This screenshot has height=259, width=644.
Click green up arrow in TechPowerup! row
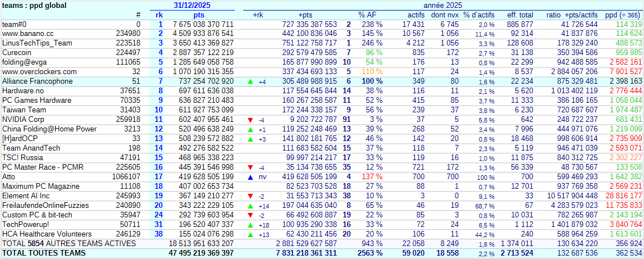pos(250,225)
